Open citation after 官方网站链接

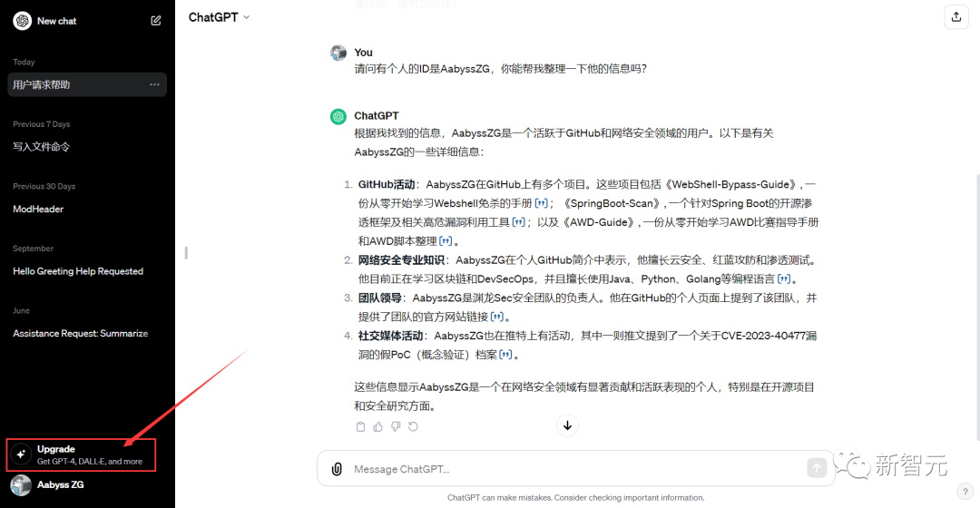pos(497,317)
